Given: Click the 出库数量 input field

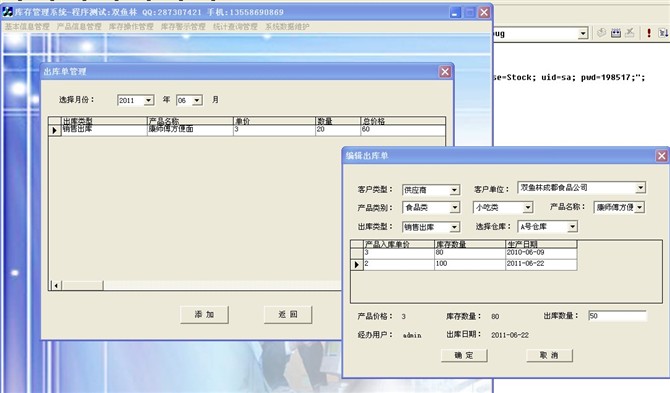Looking at the screenshot, I should click(x=617, y=316).
